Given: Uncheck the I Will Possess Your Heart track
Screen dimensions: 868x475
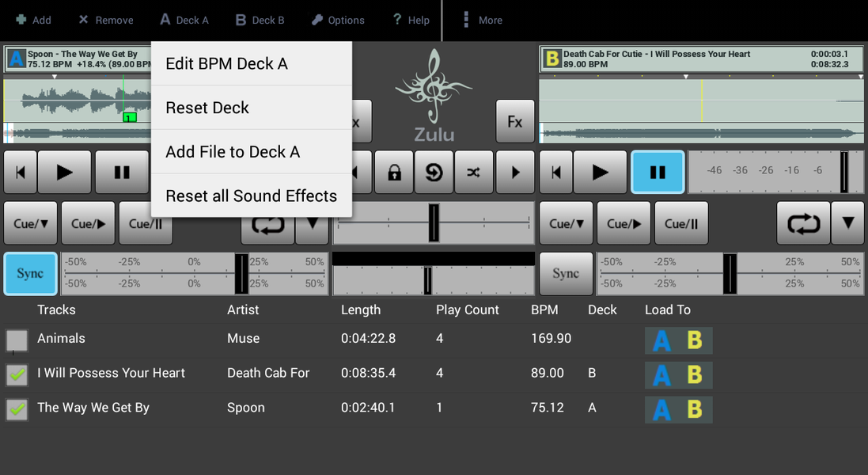Looking at the screenshot, I should coord(17,374).
